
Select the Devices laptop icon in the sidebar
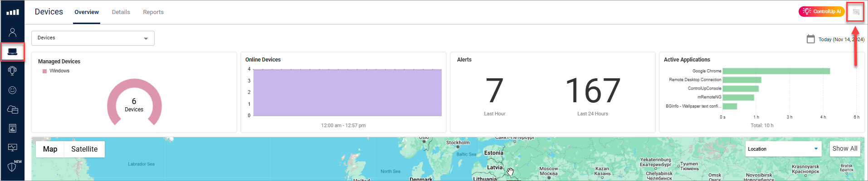pos(13,52)
